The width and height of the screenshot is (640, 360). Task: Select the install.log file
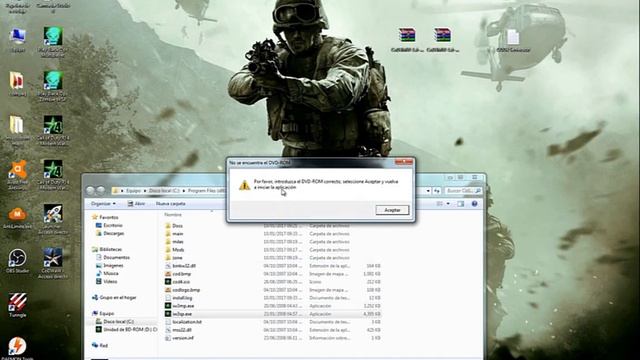point(179,298)
